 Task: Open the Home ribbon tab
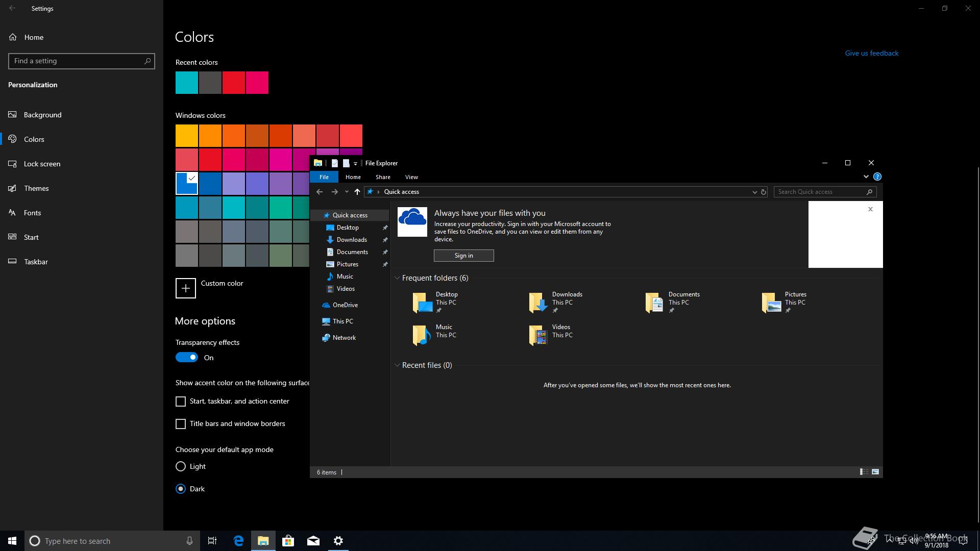(353, 177)
